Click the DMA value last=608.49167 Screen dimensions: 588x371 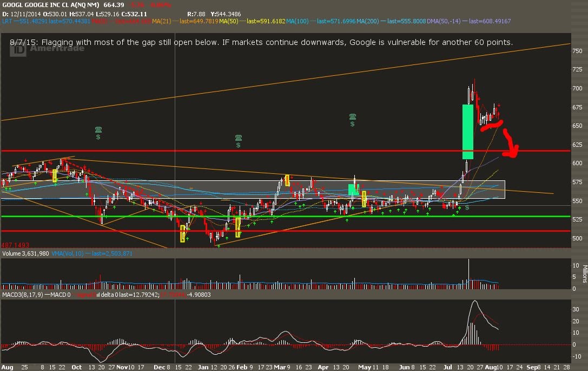(x=490, y=21)
